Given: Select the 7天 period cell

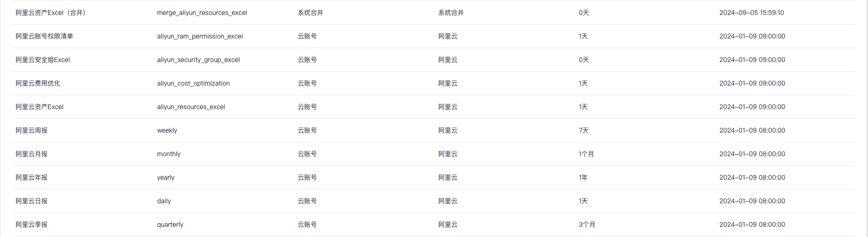Looking at the screenshot, I should point(583,131).
